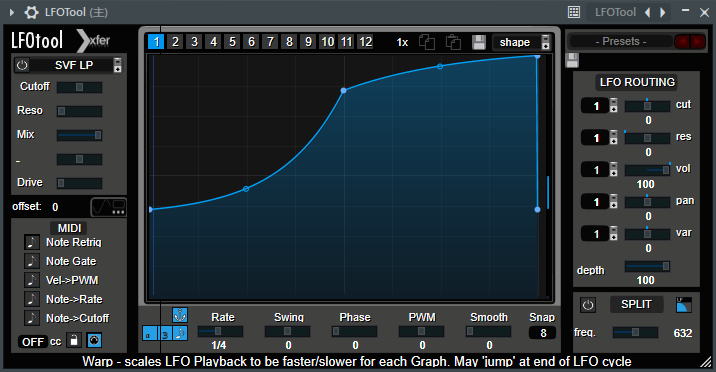Viewport: 716px width, 372px height.
Task: Select graph tab 1
Action: point(156,42)
